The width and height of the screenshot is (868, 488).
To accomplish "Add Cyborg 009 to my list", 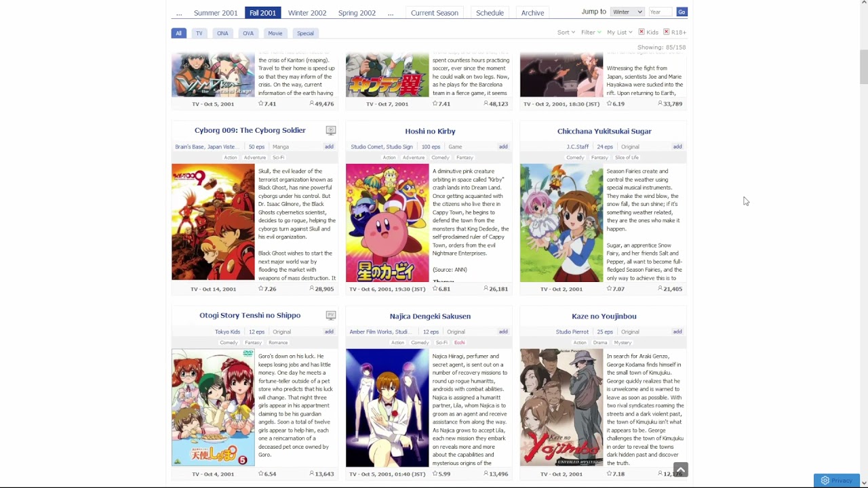I will coord(329,146).
